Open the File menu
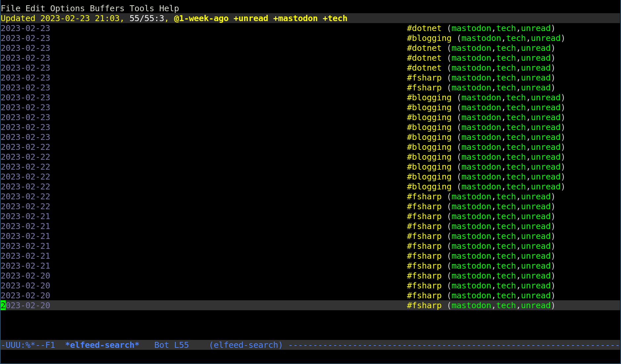The image size is (621, 364). 10,8
